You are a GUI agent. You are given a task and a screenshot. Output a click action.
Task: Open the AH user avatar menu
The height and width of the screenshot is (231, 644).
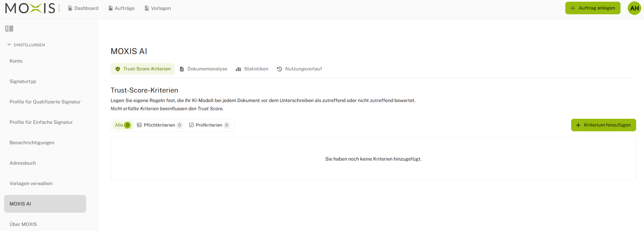tap(634, 8)
